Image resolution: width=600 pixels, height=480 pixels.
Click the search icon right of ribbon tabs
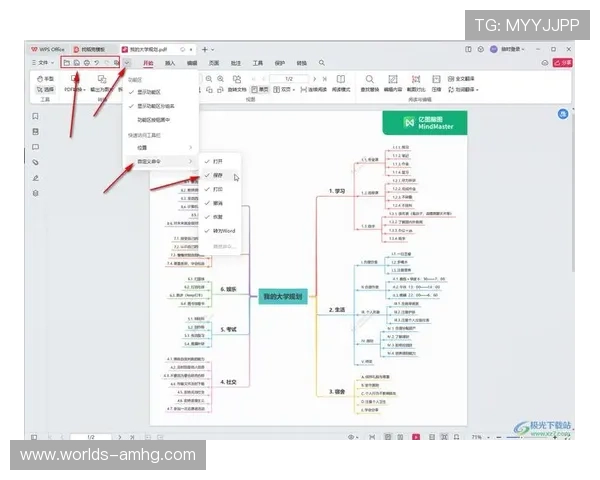[x=321, y=63]
